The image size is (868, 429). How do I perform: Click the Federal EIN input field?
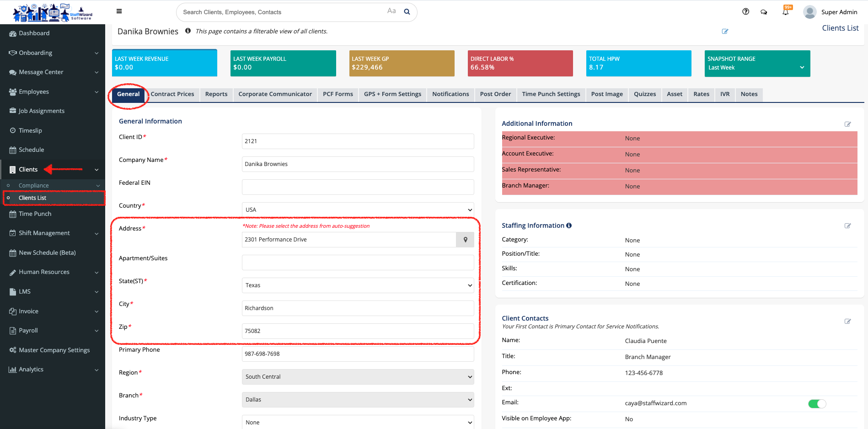coord(358,187)
